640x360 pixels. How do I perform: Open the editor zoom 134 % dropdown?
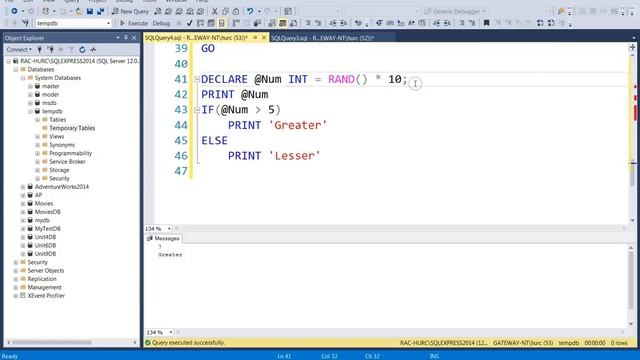[169, 229]
